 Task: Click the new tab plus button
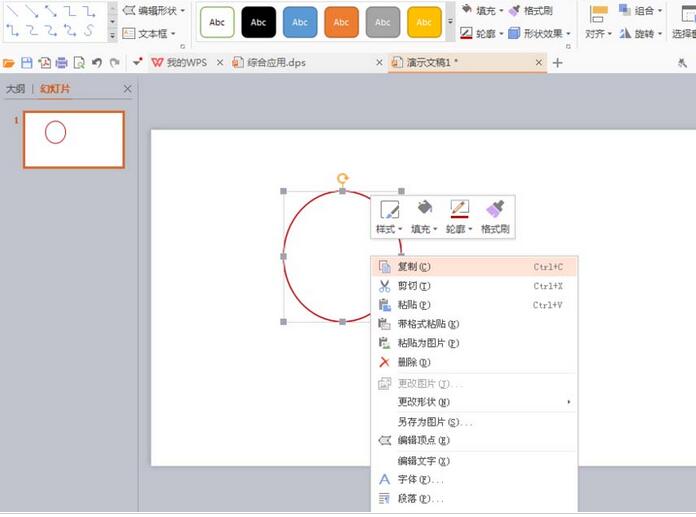[557, 63]
